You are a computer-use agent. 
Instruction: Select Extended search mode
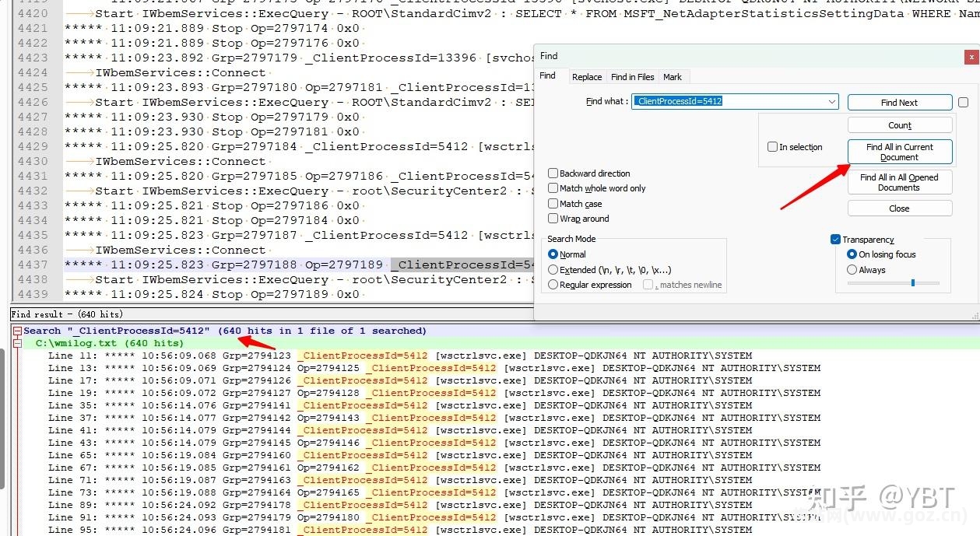[553, 270]
